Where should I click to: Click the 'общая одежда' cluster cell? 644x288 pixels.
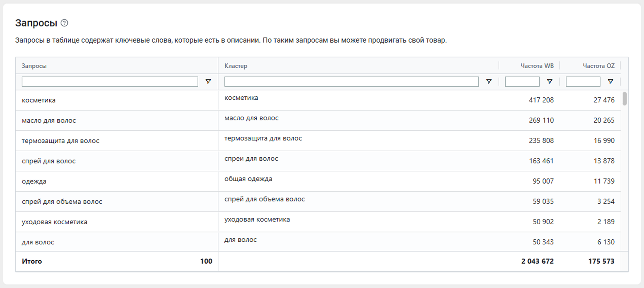[x=248, y=179]
